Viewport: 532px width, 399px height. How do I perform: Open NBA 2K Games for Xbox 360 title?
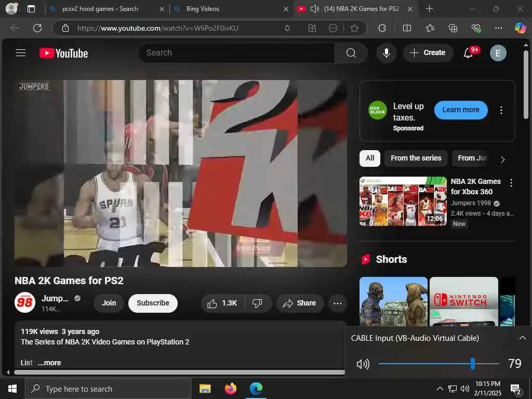tap(476, 187)
